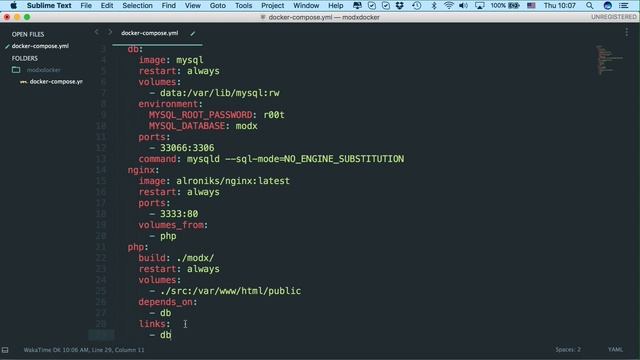
Task: Open Spotlight search magnifier
Action: [589, 6]
